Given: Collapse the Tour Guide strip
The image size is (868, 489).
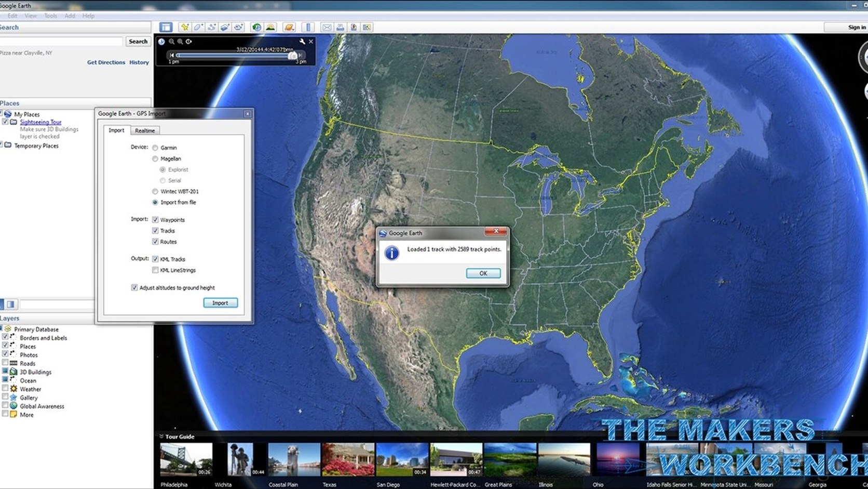Looking at the screenshot, I should click(161, 437).
